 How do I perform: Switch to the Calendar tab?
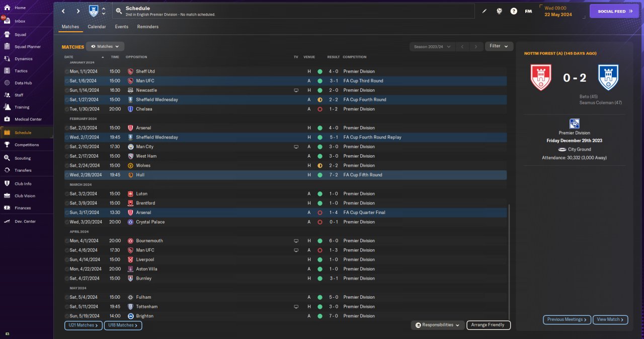[x=97, y=27]
